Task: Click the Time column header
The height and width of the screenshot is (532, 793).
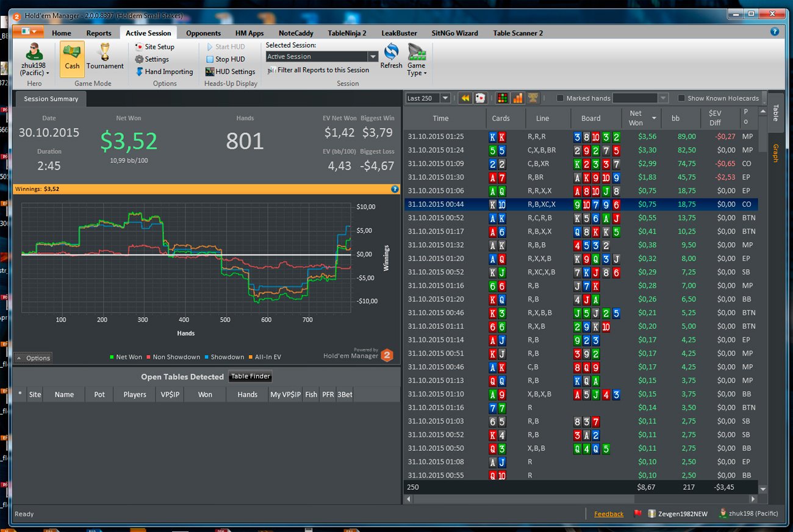Action: (440, 118)
